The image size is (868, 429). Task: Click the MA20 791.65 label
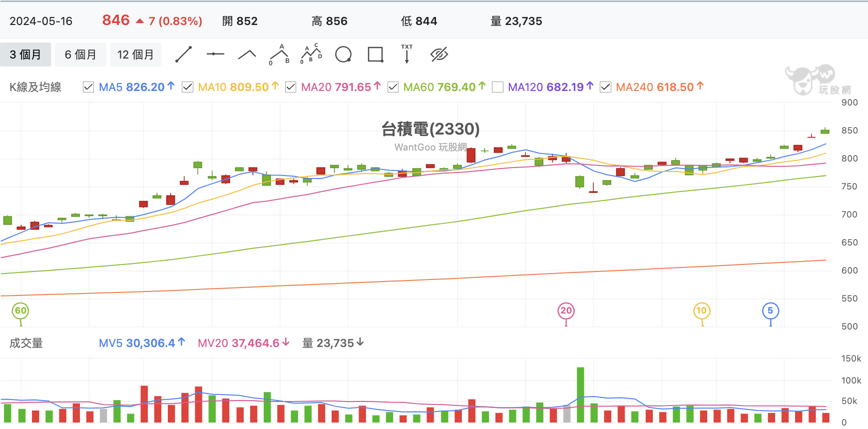coord(341,87)
